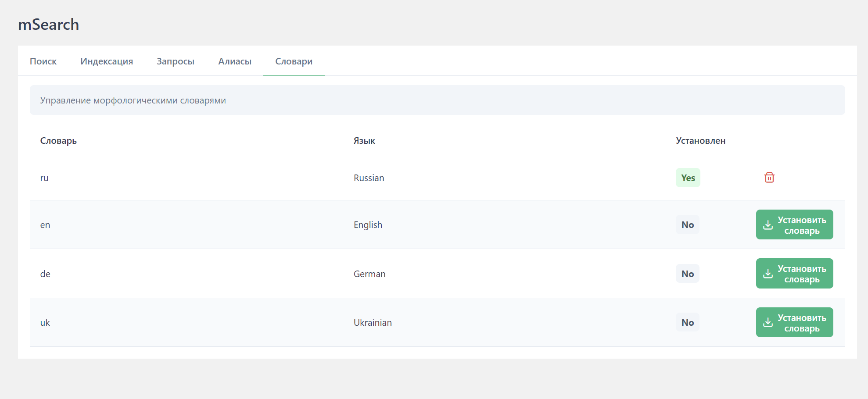Click the active Словари tab
The image size is (868, 399).
click(294, 61)
